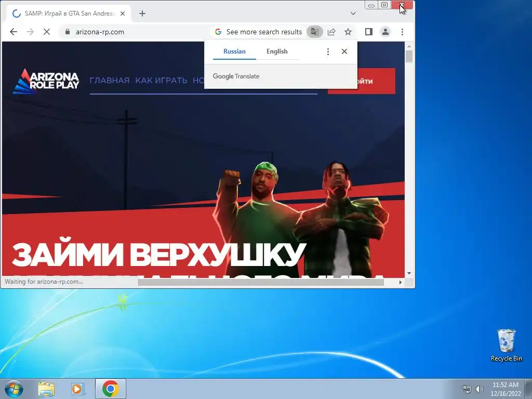
Task: Click the scroll-down arrow of page
Action: (x=409, y=273)
